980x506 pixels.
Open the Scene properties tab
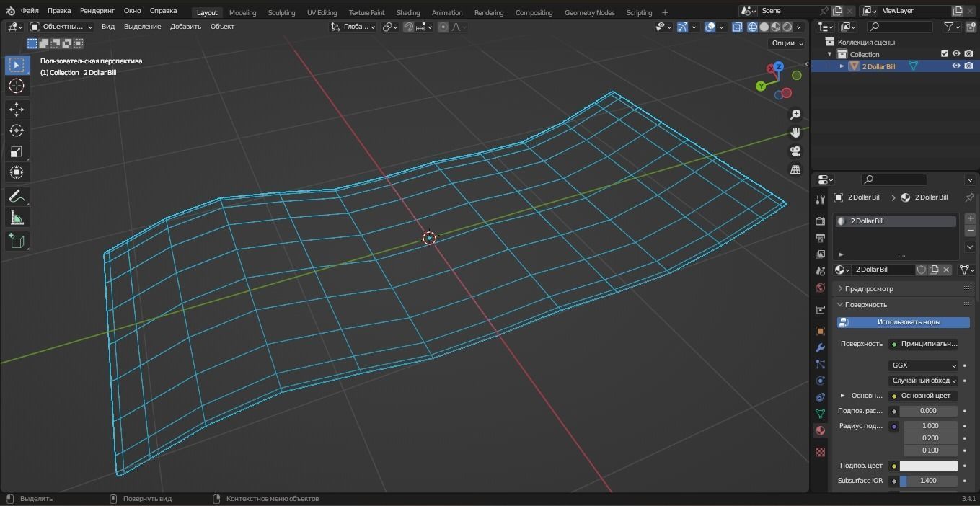click(820, 271)
